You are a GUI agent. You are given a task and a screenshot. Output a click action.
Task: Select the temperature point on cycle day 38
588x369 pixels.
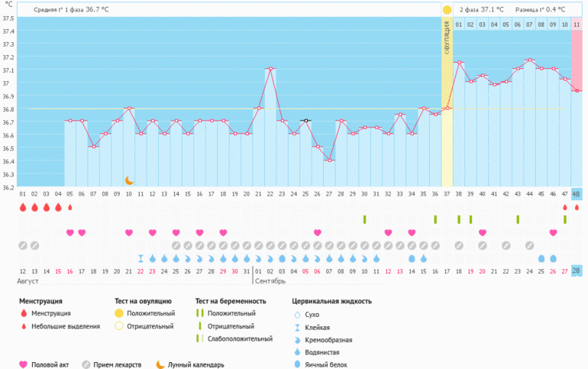[459, 62]
